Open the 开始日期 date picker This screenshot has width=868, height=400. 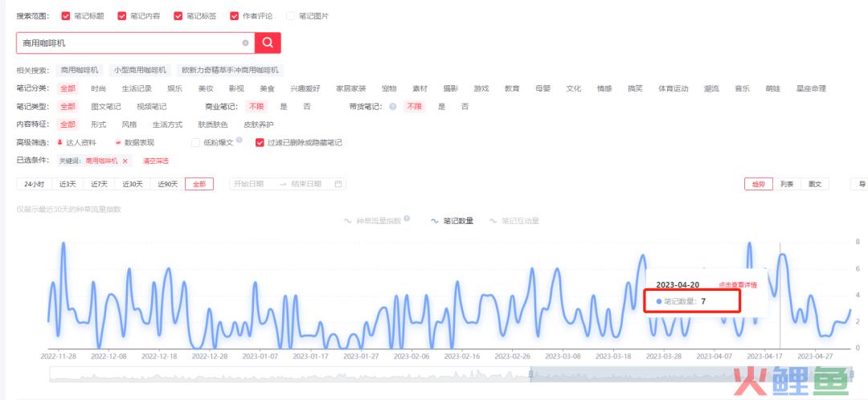coord(248,184)
